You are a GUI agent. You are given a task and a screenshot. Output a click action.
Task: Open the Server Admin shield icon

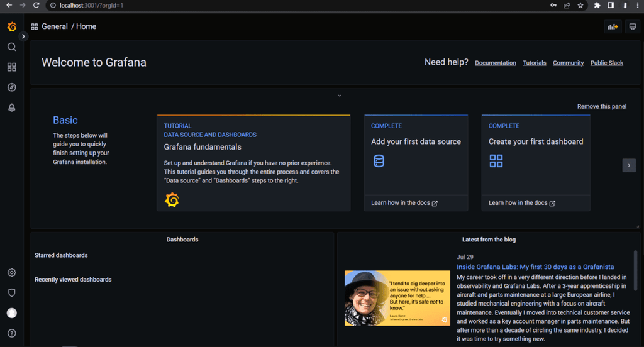point(12,293)
